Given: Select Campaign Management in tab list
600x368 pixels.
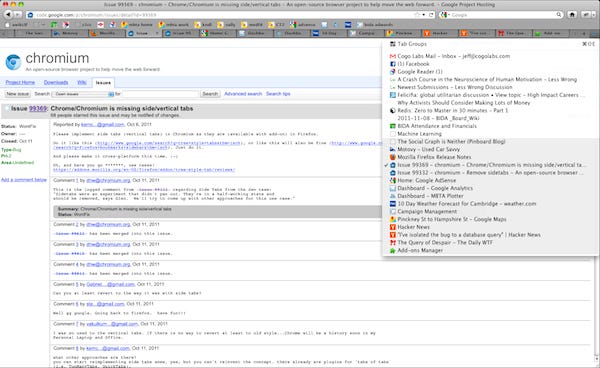Looking at the screenshot, I should 490,212.
